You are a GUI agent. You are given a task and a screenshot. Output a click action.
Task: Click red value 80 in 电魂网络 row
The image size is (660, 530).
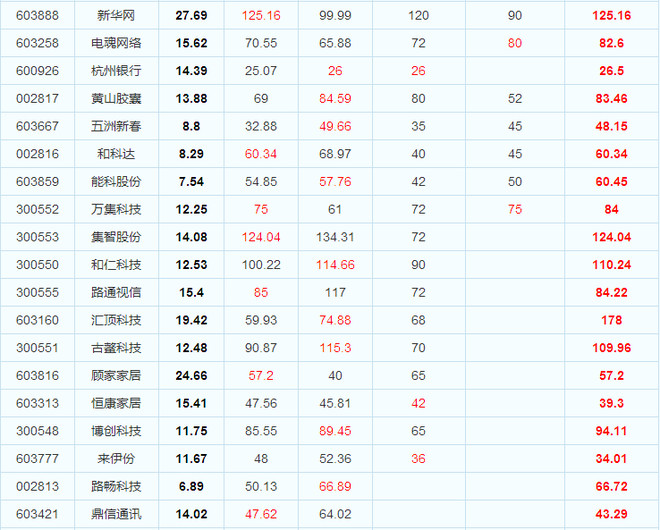pos(515,43)
